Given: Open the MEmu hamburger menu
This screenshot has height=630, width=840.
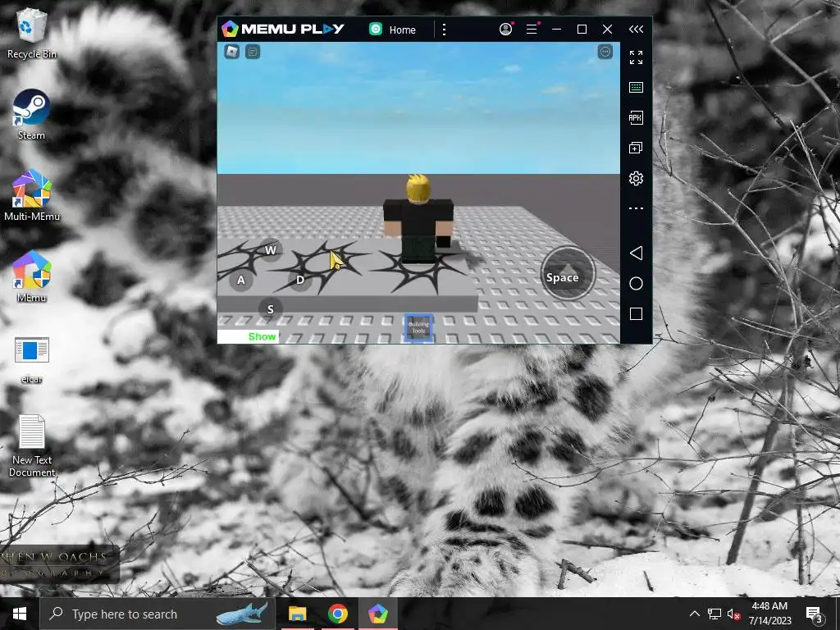Looking at the screenshot, I should (532, 29).
